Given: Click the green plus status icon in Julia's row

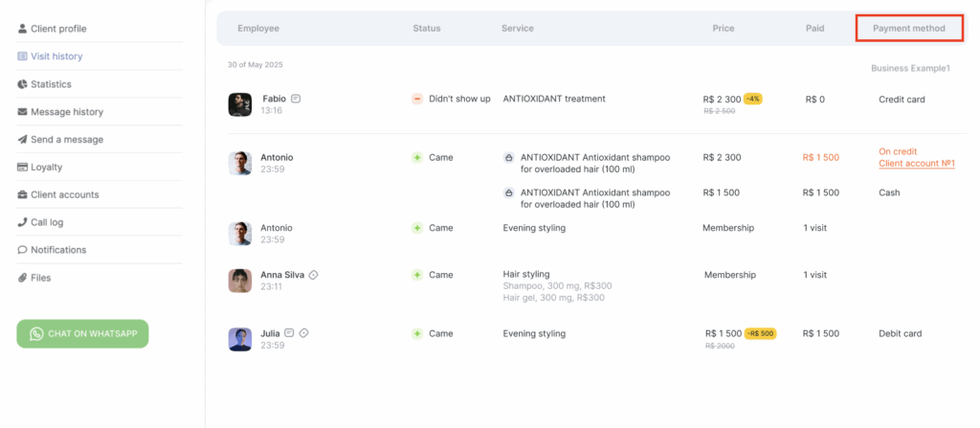Looking at the screenshot, I should 417,334.
